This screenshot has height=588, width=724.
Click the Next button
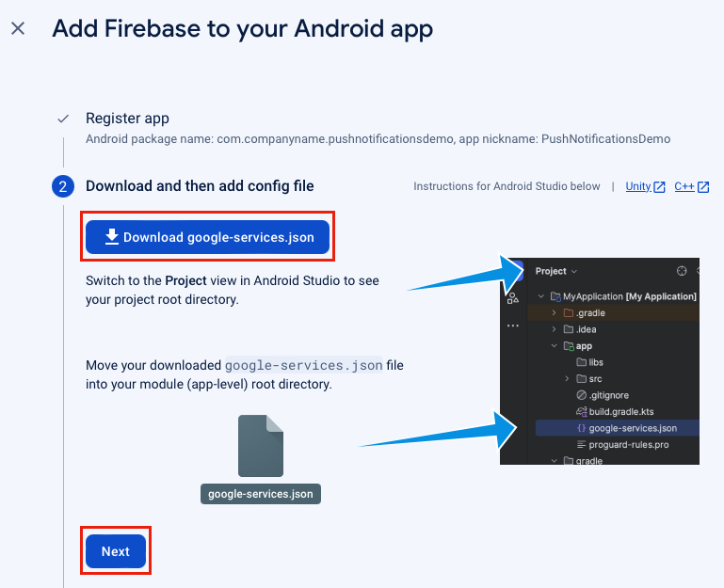[x=116, y=551]
